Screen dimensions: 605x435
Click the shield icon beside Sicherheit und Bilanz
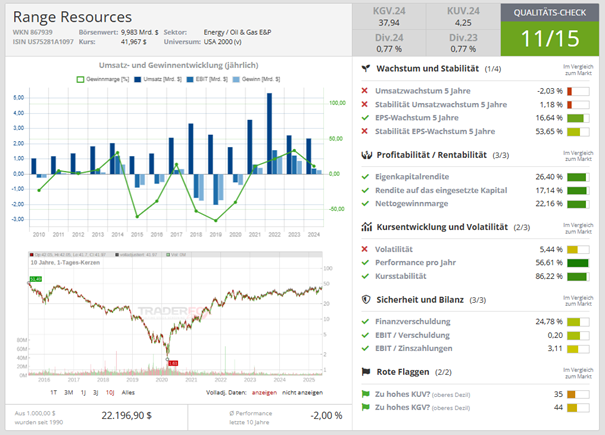[x=366, y=300]
